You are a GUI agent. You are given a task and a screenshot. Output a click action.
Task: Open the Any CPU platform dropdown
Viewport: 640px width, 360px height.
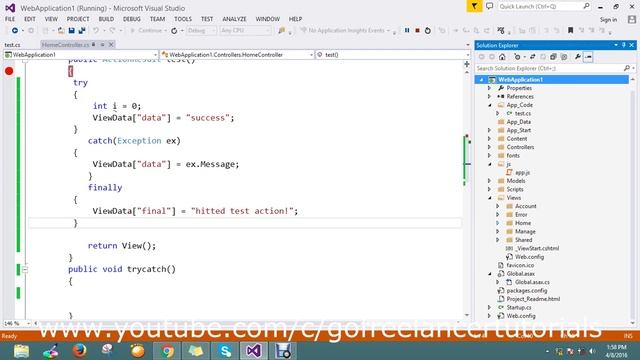[245, 30]
